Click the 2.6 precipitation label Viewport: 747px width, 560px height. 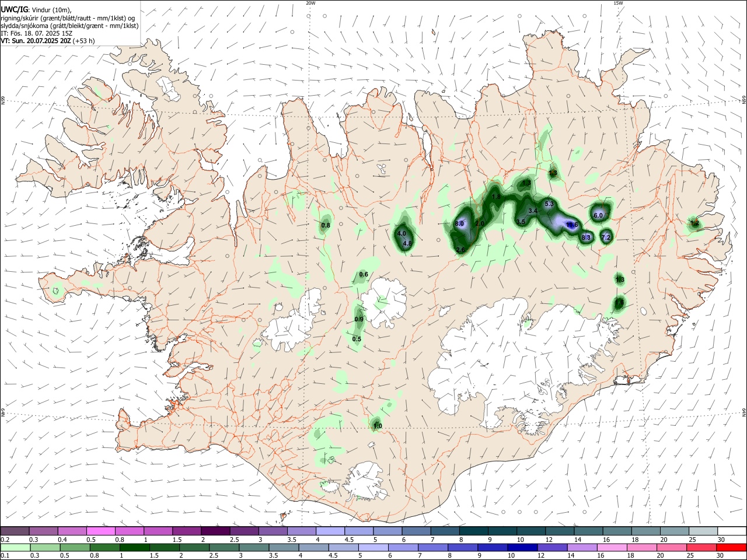(460, 250)
